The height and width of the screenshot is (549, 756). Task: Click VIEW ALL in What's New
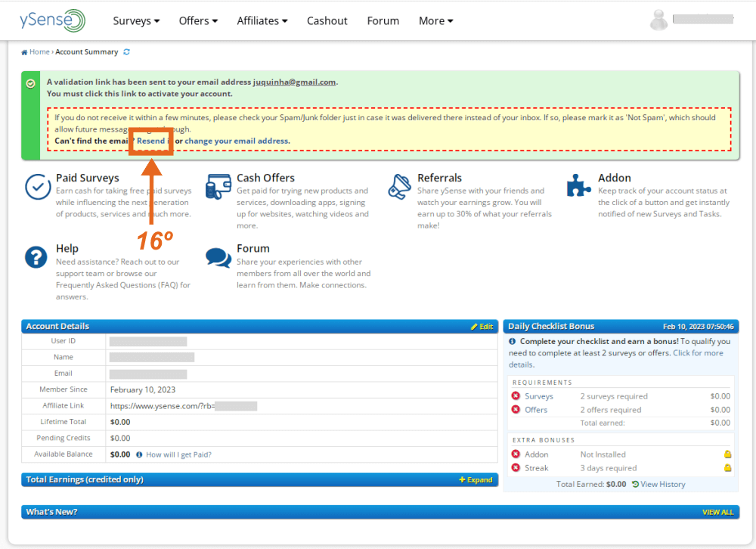pos(717,513)
